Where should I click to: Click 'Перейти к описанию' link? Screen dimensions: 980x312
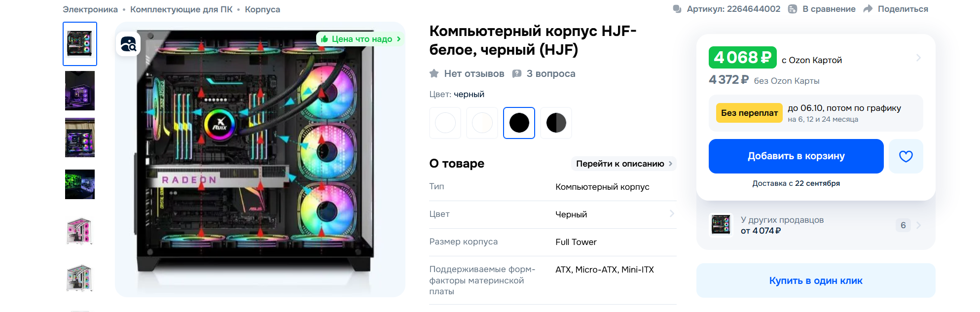point(623,164)
